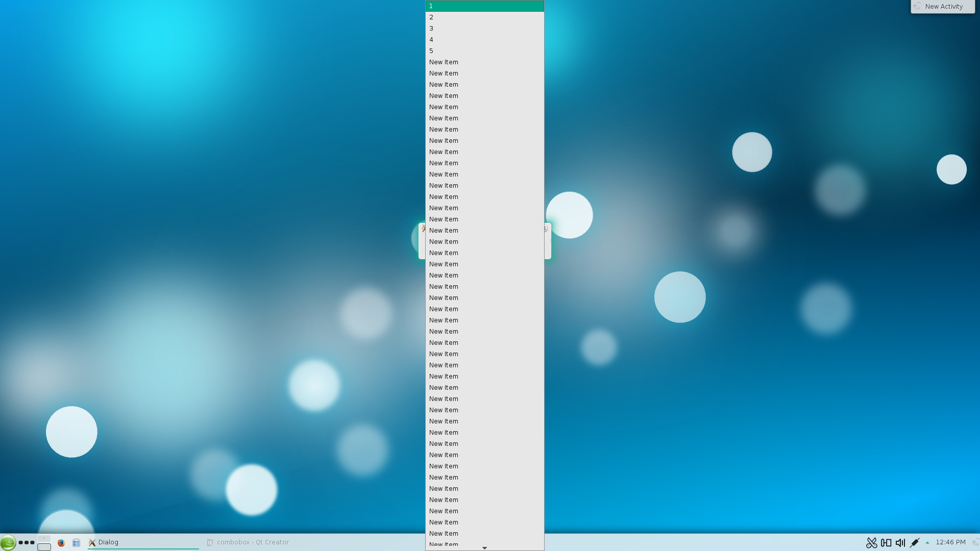This screenshot has height=551, width=980.
Task: Open the volume speaker icon
Action: (x=900, y=543)
